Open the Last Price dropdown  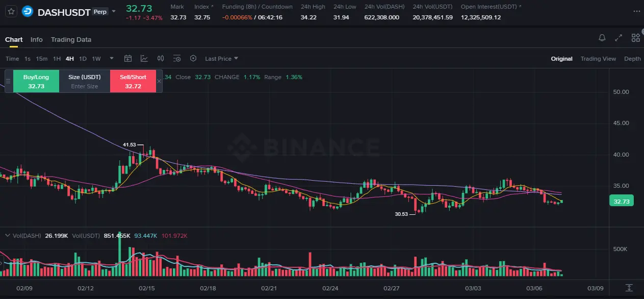(221, 59)
